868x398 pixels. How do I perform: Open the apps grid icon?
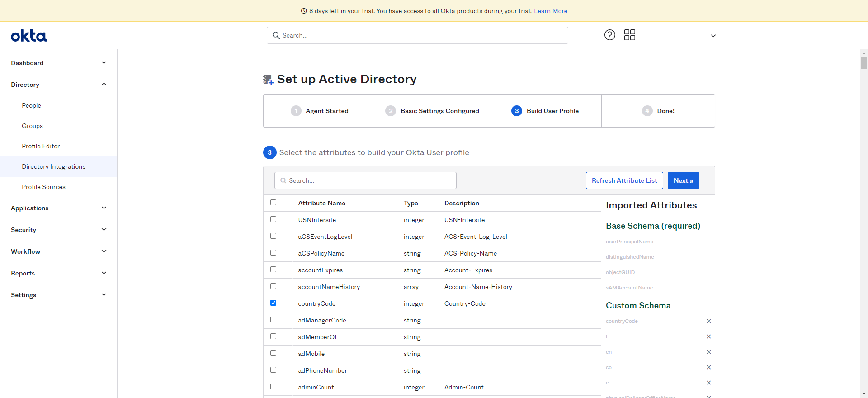pyautogui.click(x=630, y=35)
